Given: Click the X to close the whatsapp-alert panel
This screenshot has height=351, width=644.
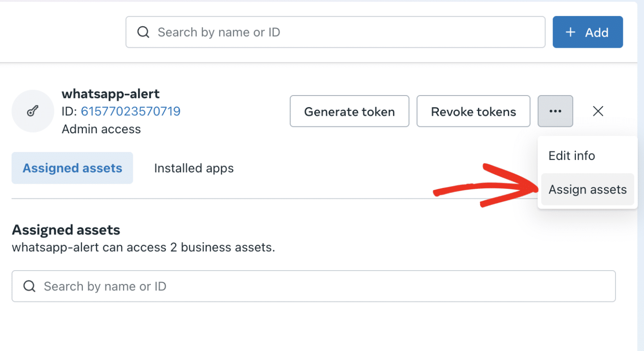Looking at the screenshot, I should click(598, 111).
